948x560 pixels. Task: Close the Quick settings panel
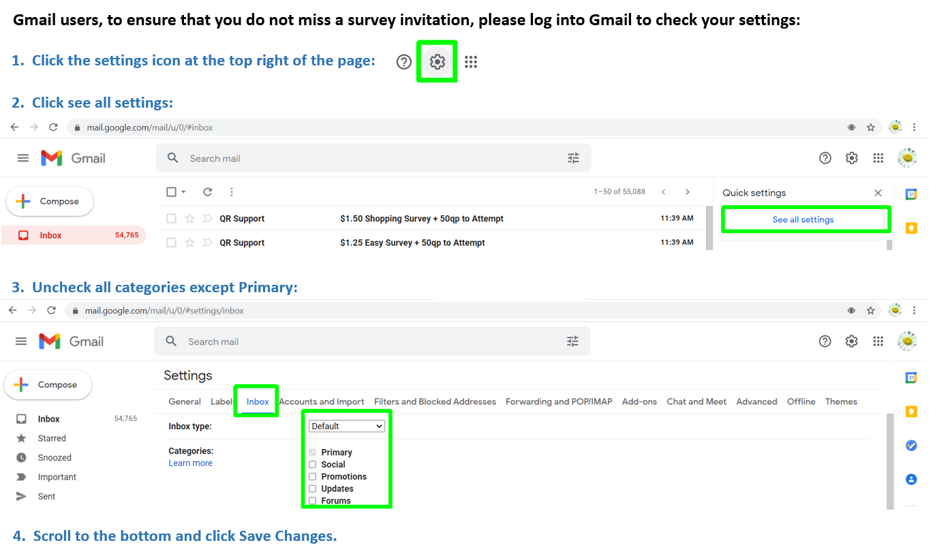[878, 193]
